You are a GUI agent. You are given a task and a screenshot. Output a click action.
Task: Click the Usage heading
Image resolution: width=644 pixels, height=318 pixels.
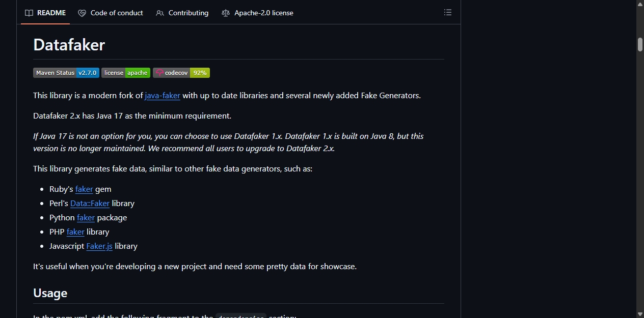(50, 293)
